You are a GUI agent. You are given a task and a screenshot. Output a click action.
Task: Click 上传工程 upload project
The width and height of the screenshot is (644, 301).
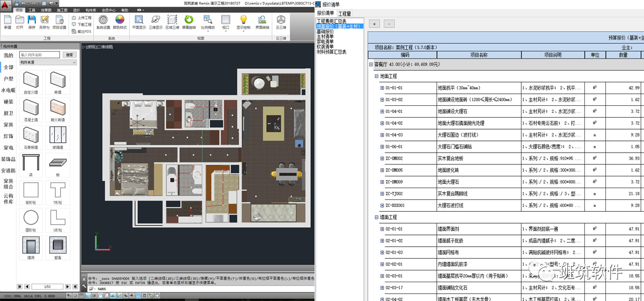point(81,18)
